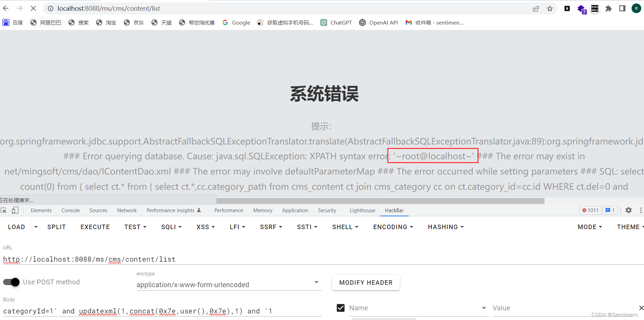Switch to the Network tab
The image size is (644, 320).
(127, 210)
